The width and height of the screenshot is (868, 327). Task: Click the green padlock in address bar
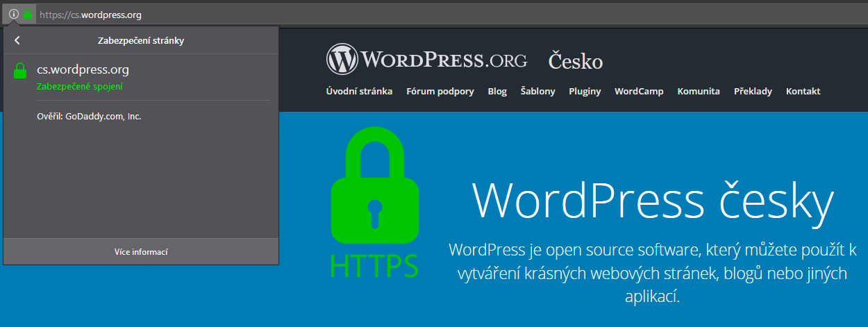click(x=28, y=14)
